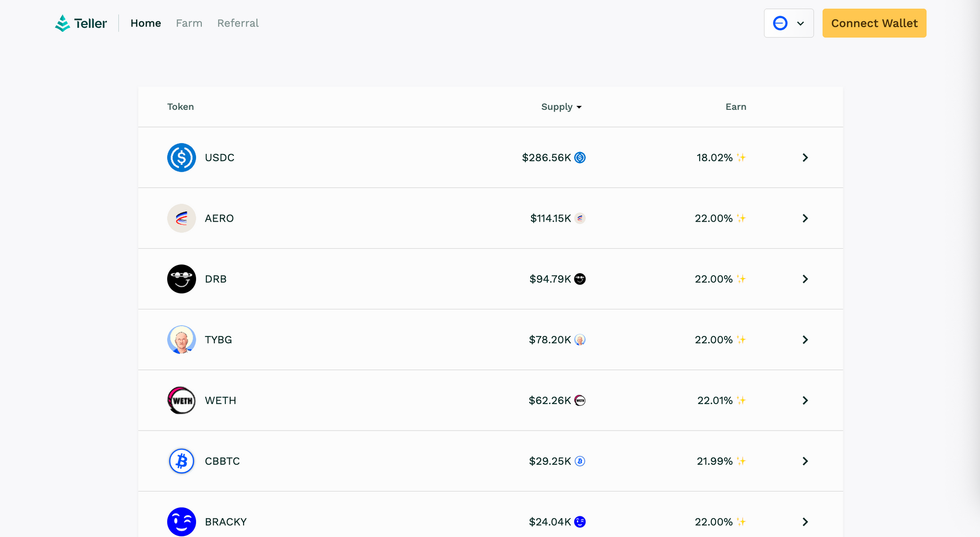Screen dimensions: 980x537
Task: Expand the WETH row details
Action: click(805, 400)
